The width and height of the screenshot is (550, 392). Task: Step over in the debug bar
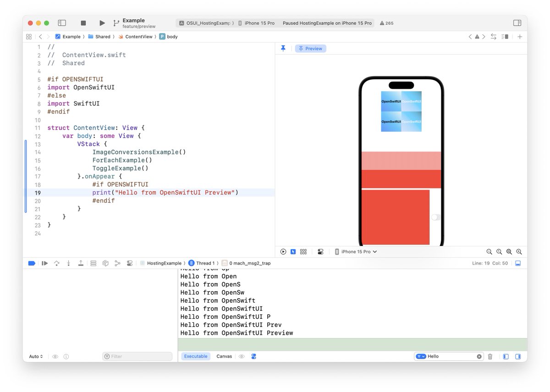point(56,263)
